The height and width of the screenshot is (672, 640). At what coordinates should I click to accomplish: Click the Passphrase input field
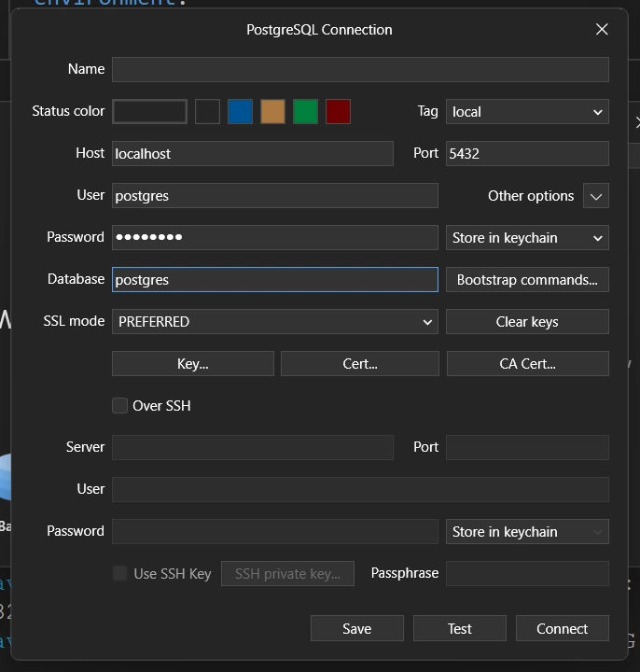[x=527, y=573]
